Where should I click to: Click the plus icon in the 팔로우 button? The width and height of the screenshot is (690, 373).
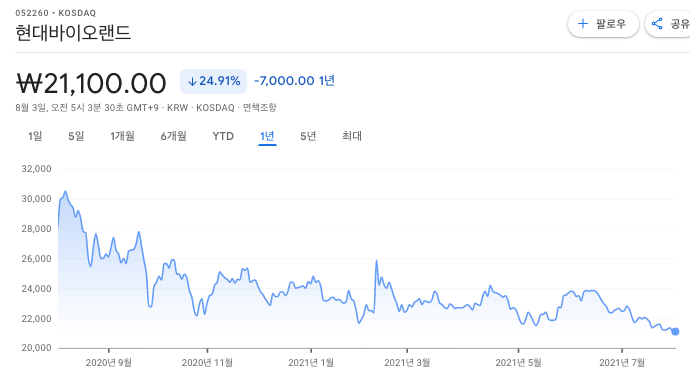pos(583,24)
